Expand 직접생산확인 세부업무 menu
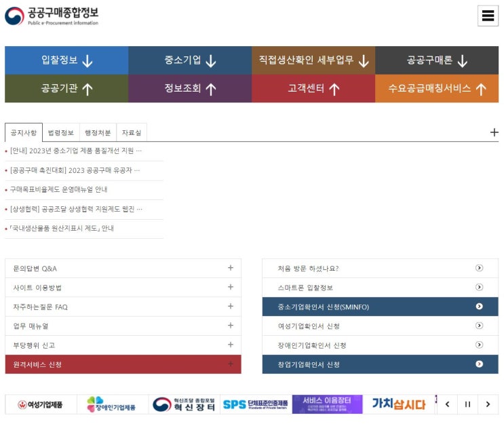The width and height of the screenshot is (504, 426). pyautogui.click(x=313, y=60)
